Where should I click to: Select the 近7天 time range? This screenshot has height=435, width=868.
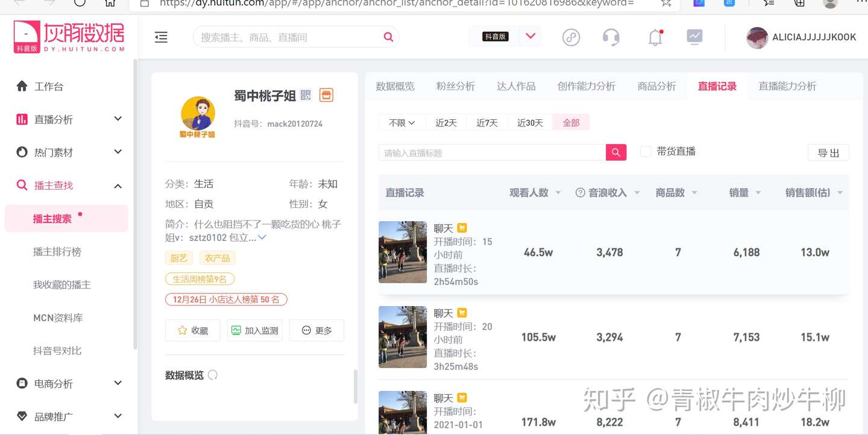pyautogui.click(x=487, y=122)
